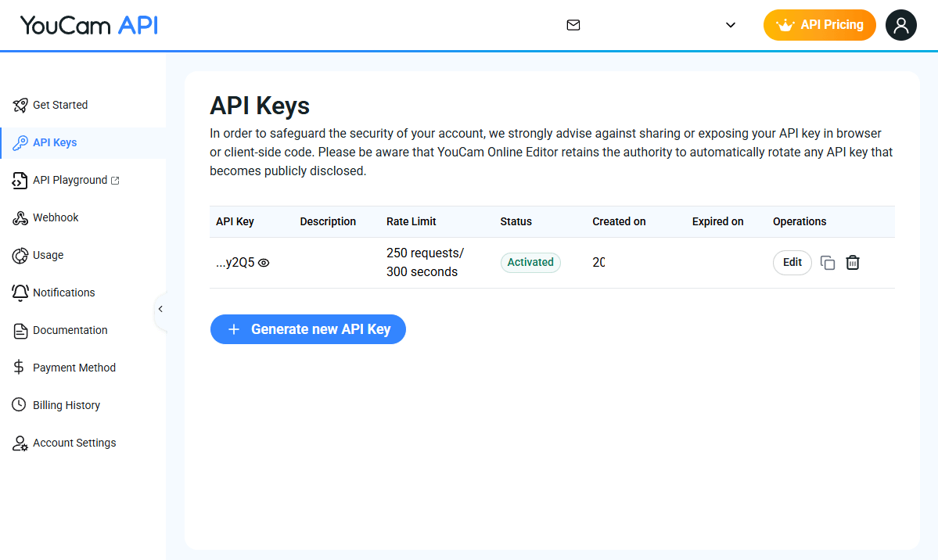This screenshot has width=938, height=560.
Task: Switch to the API Keys section
Action: 55,142
